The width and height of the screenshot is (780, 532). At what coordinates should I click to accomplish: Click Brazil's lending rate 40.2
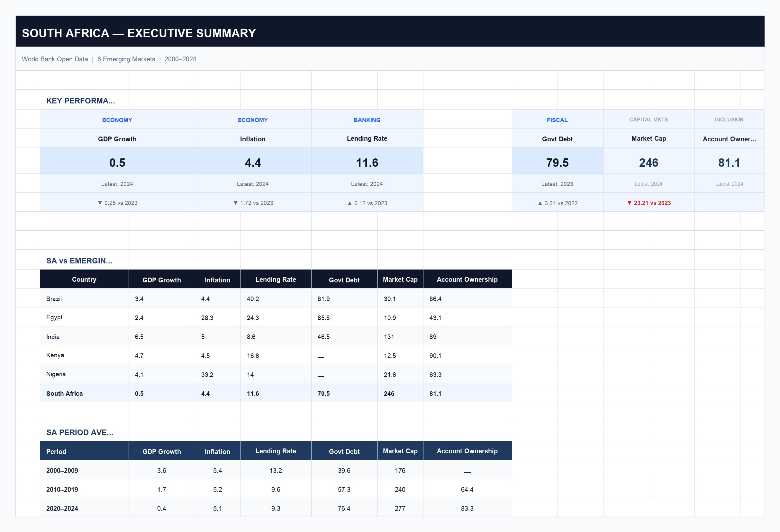[x=253, y=299]
